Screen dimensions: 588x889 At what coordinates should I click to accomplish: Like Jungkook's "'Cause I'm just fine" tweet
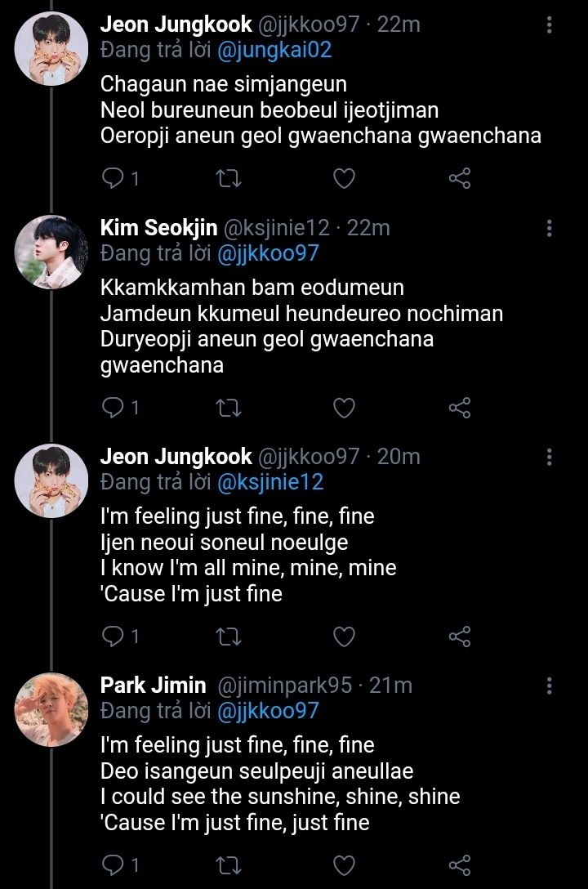coord(345,636)
